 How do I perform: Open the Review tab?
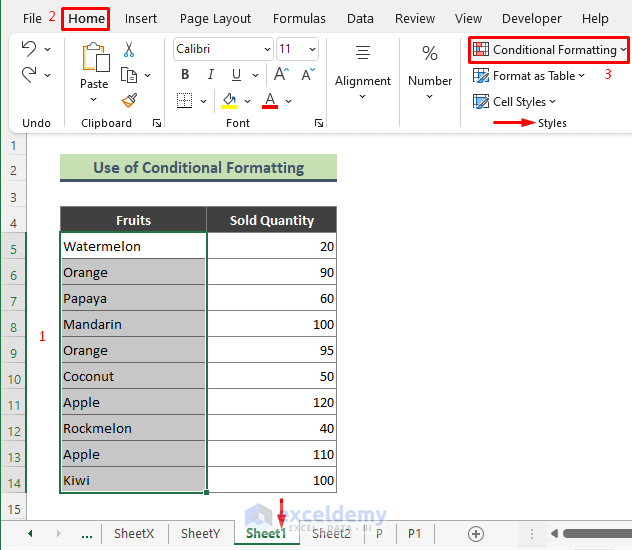[x=415, y=19]
